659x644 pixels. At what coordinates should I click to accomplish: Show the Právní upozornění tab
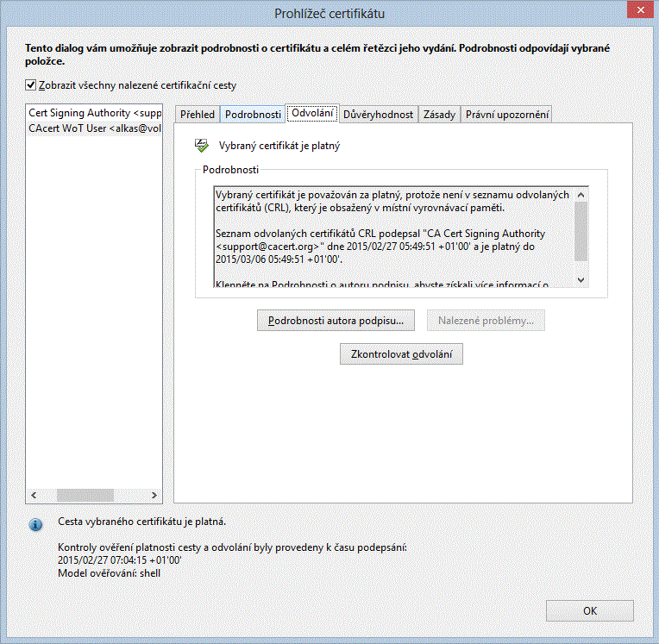(x=506, y=115)
